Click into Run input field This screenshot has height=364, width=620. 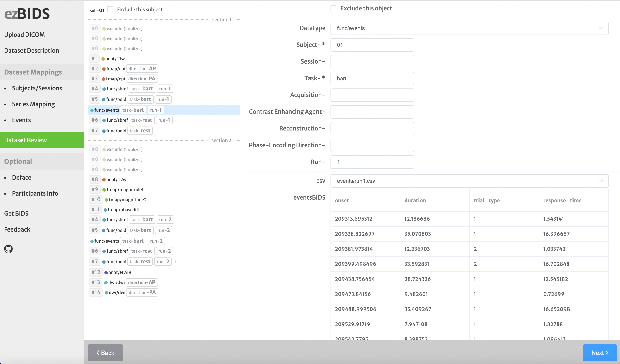[x=372, y=162]
